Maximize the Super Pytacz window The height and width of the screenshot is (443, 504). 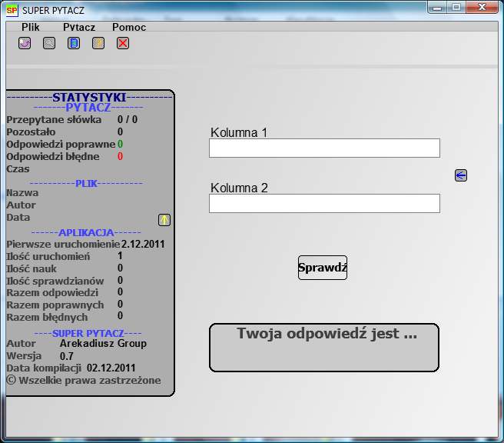coord(456,8)
